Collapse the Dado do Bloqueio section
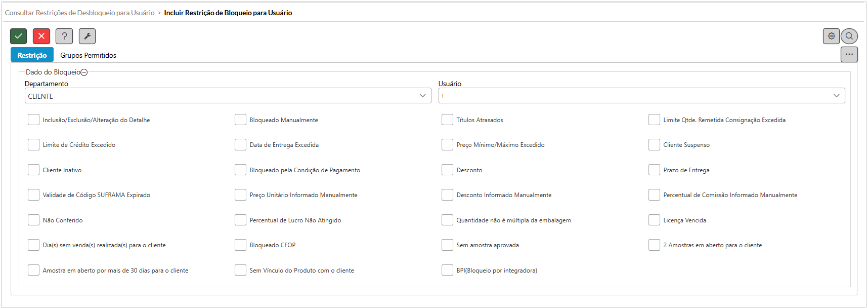 (x=84, y=72)
